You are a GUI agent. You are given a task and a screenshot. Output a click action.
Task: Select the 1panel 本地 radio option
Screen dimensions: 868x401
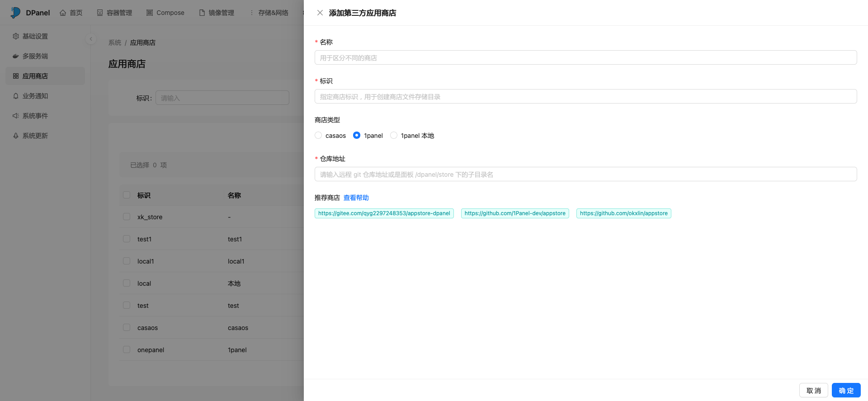394,135
